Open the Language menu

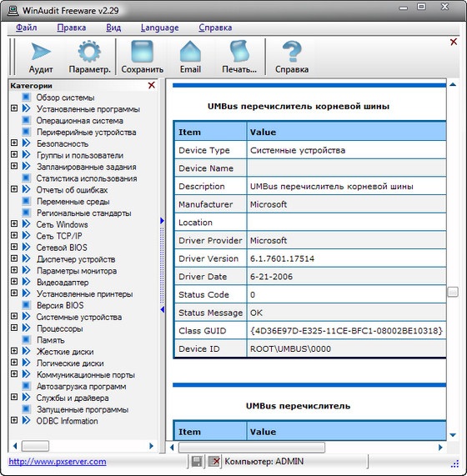click(160, 28)
